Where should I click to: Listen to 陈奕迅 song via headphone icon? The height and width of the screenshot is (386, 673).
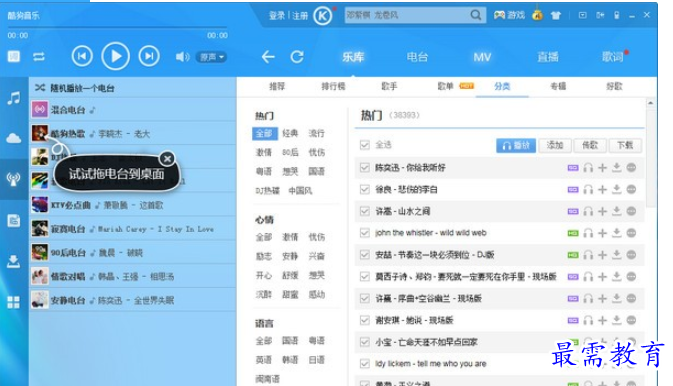pyautogui.click(x=588, y=168)
